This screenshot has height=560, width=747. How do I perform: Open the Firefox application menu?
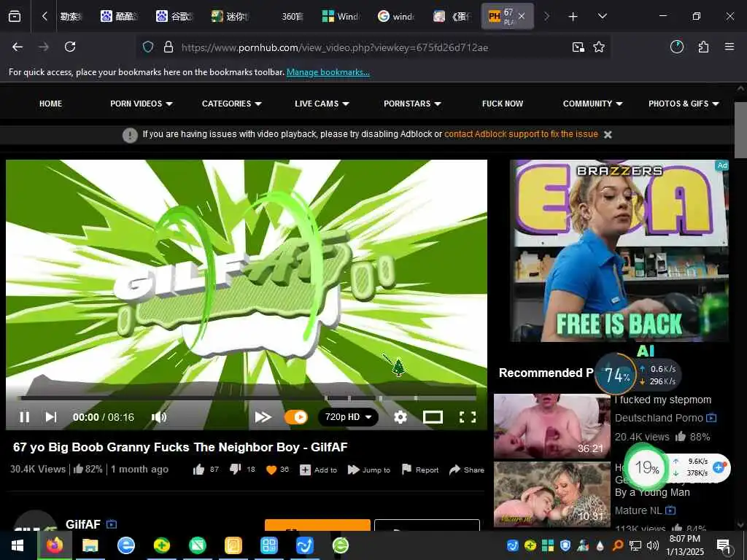[x=729, y=47]
